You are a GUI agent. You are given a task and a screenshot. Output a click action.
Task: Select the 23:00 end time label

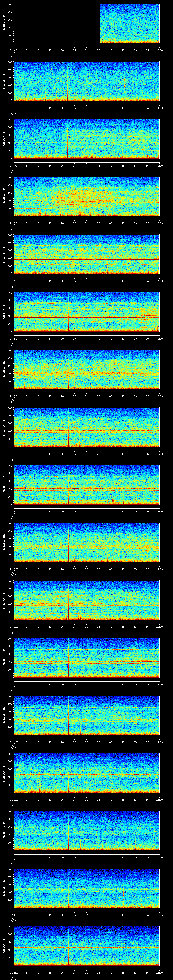[x=160, y=800]
